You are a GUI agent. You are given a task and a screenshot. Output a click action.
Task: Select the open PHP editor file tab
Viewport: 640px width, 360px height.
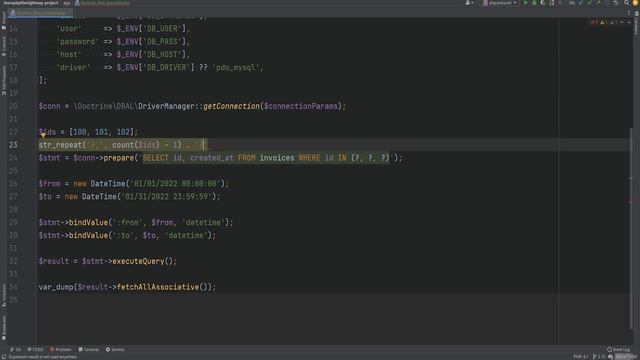coord(40,13)
